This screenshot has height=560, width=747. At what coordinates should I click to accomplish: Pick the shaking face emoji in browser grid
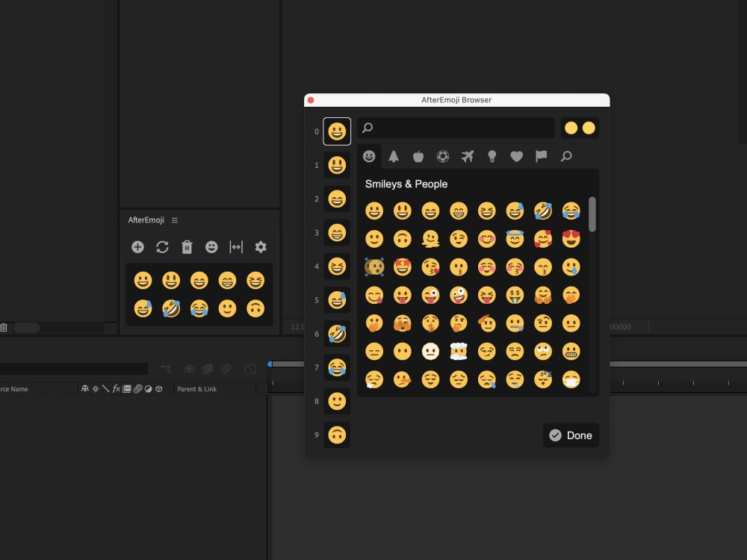[x=374, y=267]
